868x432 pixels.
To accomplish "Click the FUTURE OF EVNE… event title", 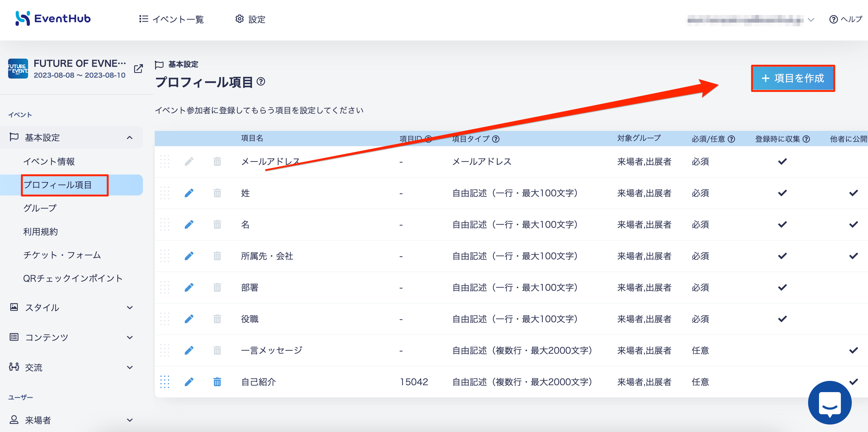I will 80,63.
